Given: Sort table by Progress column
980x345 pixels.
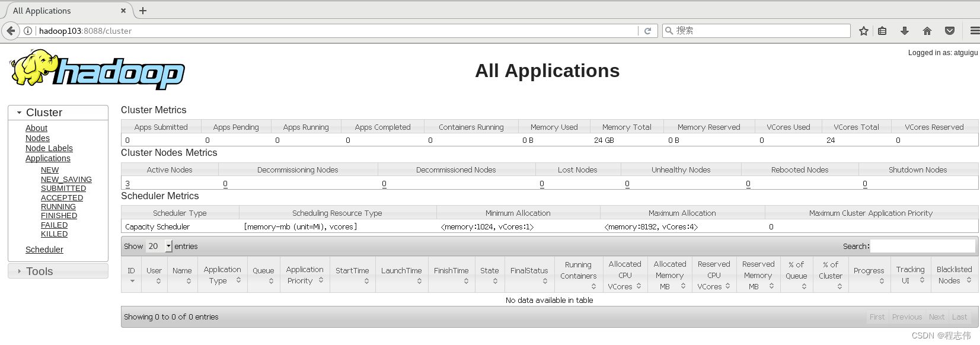Looking at the screenshot, I should pos(869,274).
